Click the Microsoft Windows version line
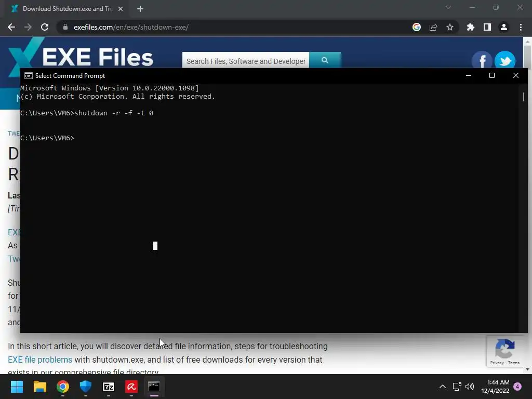The height and width of the screenshot is (399, 532). (x=110, y=88)
